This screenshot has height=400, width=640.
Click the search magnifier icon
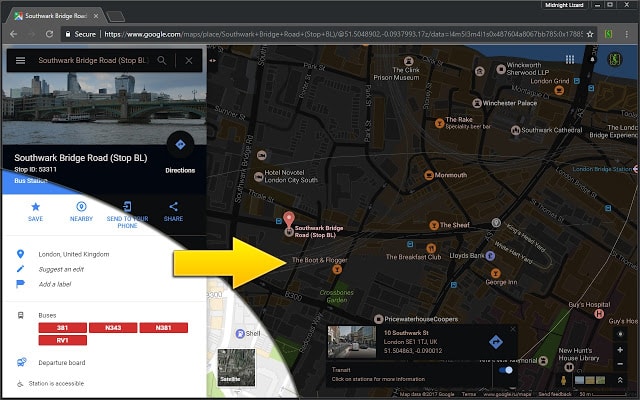[162, 60]
